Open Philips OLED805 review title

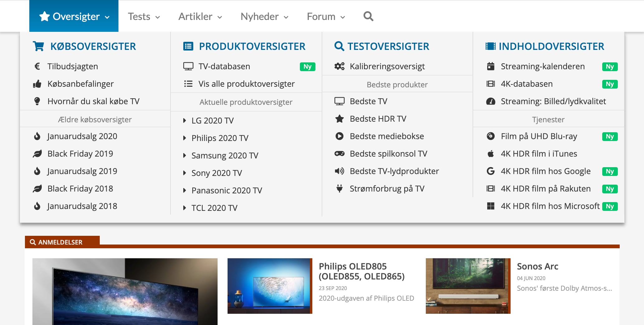362,271
